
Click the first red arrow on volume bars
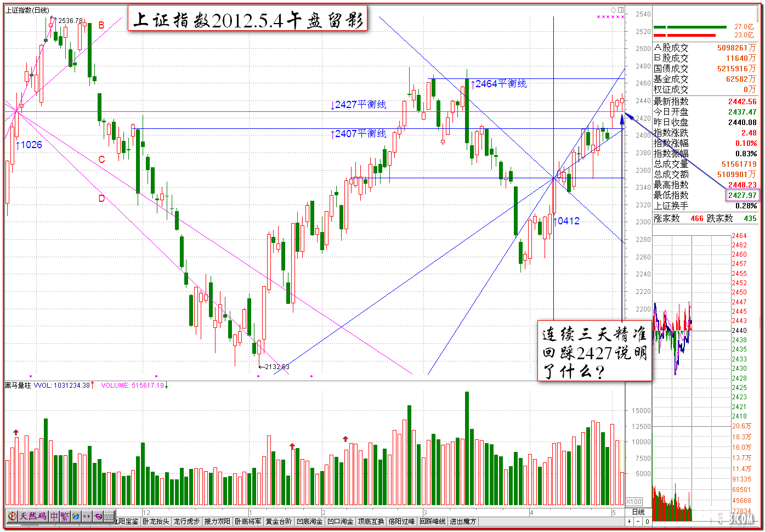pyautogui.click(x=16, y=433)
